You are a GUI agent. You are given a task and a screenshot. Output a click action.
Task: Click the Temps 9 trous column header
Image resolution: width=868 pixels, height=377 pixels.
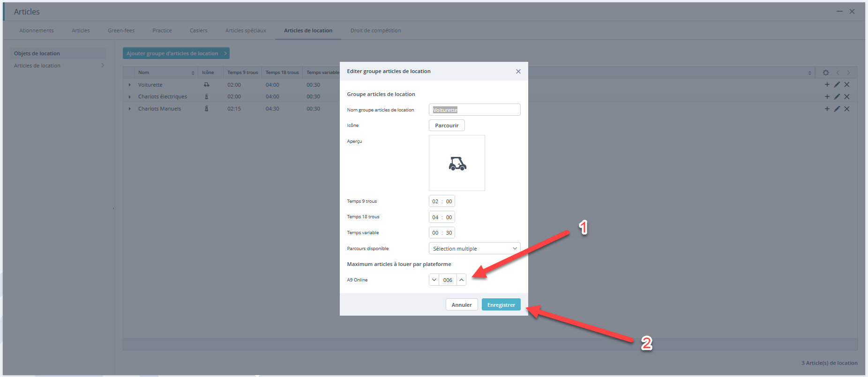[242, 73]
